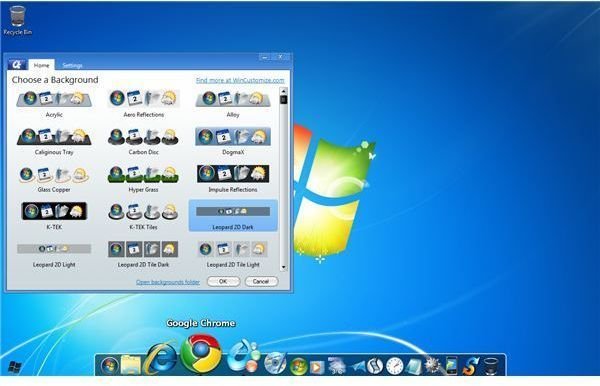600x386 pixels.
Task: Launch the orange play media icon
Action: [316, 367]
